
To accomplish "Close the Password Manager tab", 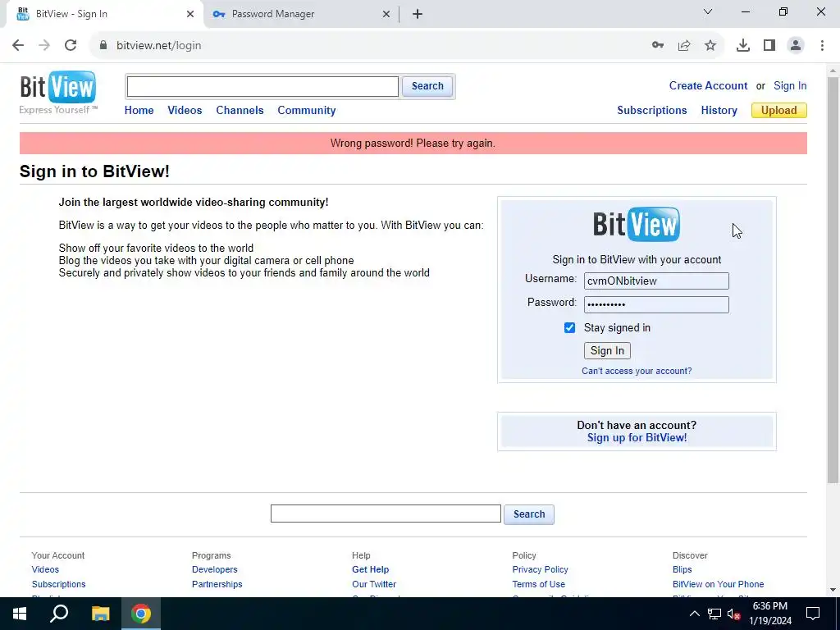I will (386, 15).
